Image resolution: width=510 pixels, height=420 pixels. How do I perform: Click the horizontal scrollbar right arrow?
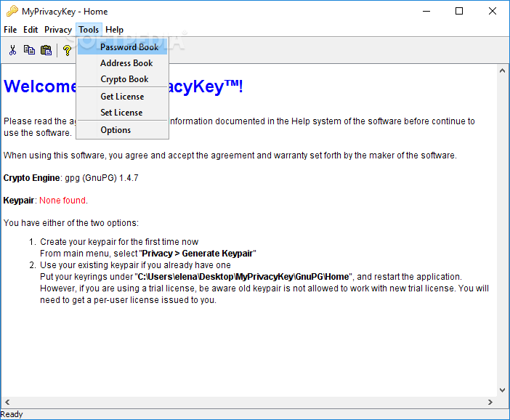[x=490, y=402]
